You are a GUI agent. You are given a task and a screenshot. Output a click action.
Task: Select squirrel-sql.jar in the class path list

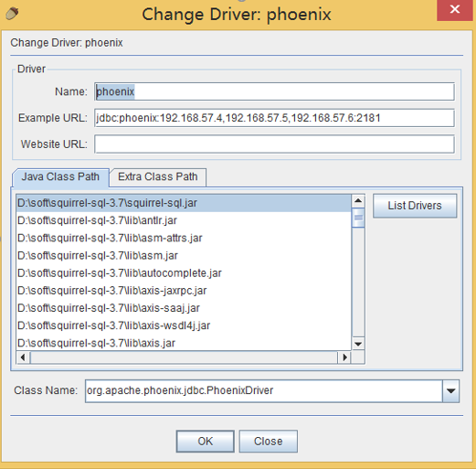pyautogui.click(x=184, y=203)
